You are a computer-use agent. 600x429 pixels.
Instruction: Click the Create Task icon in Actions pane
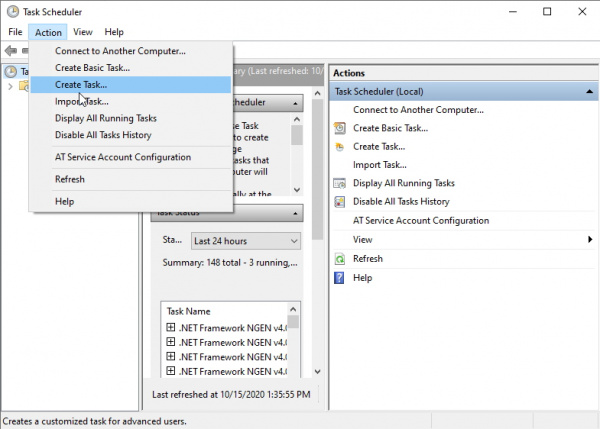click(339, 147)
